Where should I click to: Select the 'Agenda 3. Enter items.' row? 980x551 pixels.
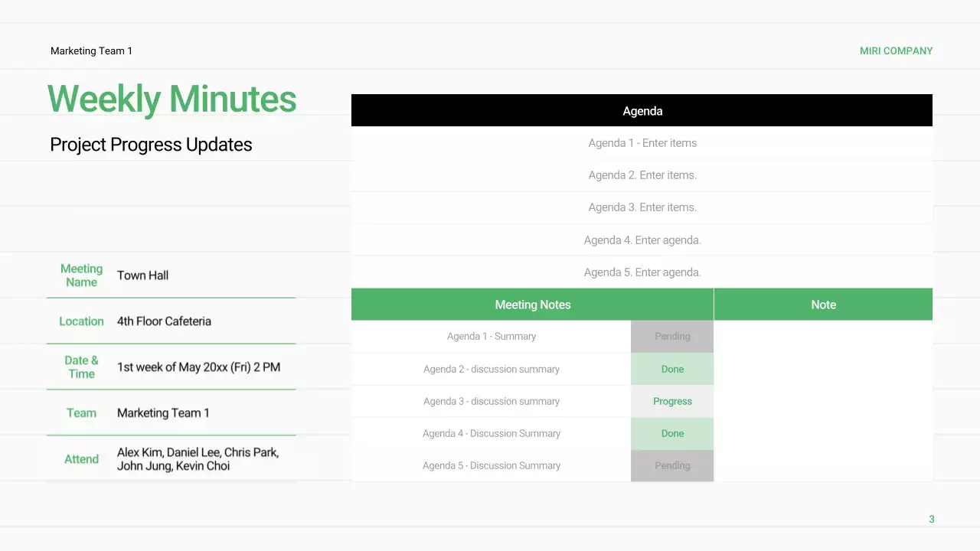point(642,207)
